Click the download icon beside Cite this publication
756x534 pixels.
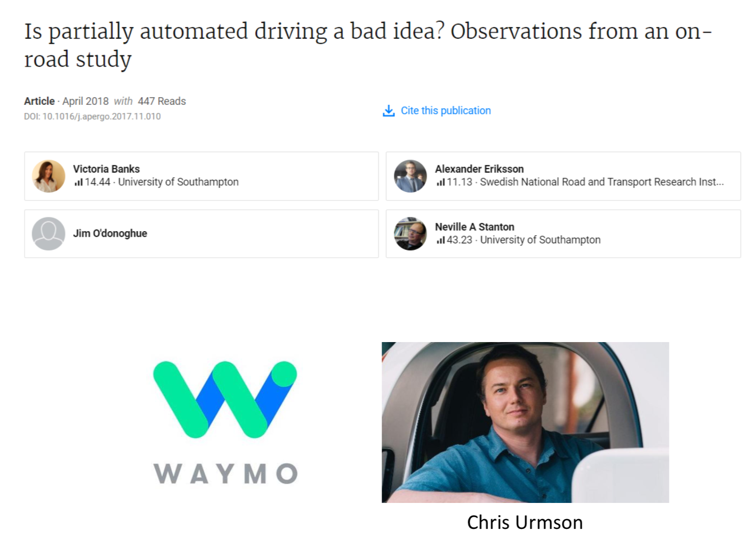tap(389, 110)
